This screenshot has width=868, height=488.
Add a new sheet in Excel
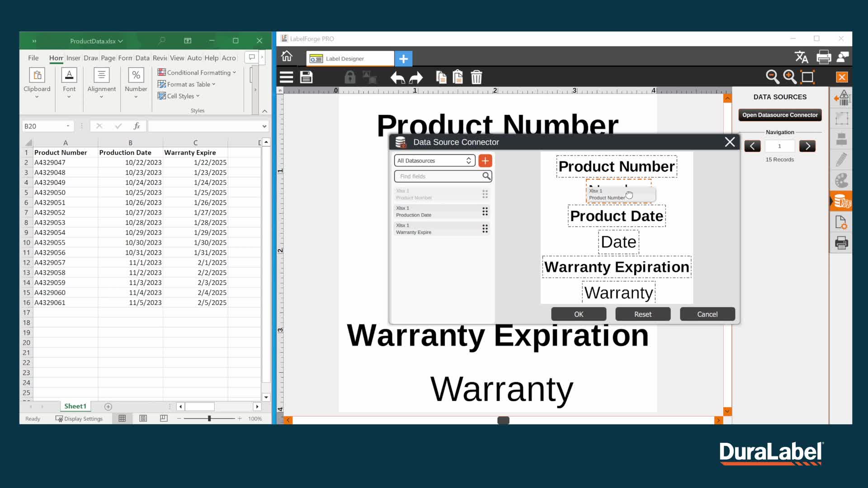pos(108,407)
